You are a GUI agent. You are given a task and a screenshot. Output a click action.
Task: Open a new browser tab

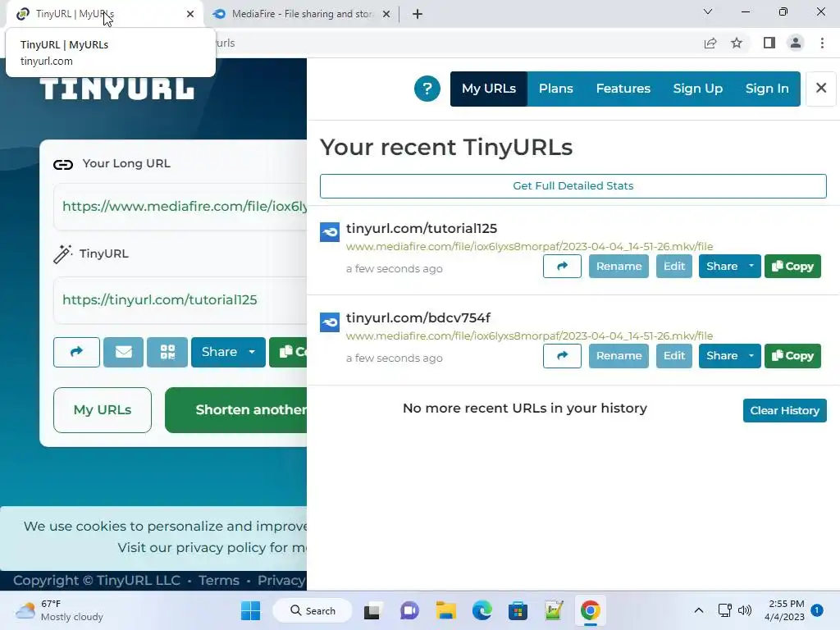(418, 14)
